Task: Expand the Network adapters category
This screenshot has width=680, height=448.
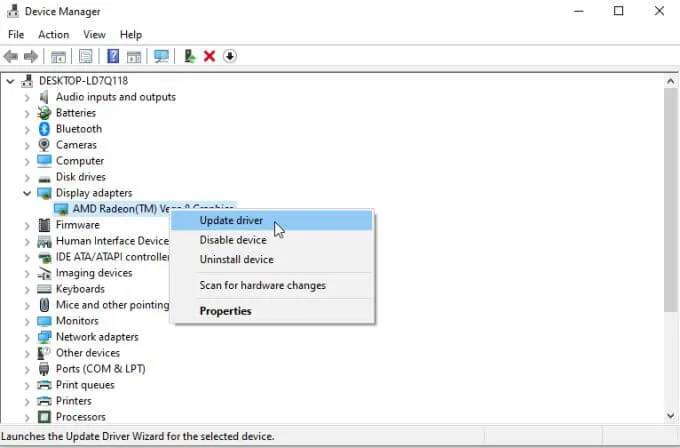Action: [x=27, y=337]
